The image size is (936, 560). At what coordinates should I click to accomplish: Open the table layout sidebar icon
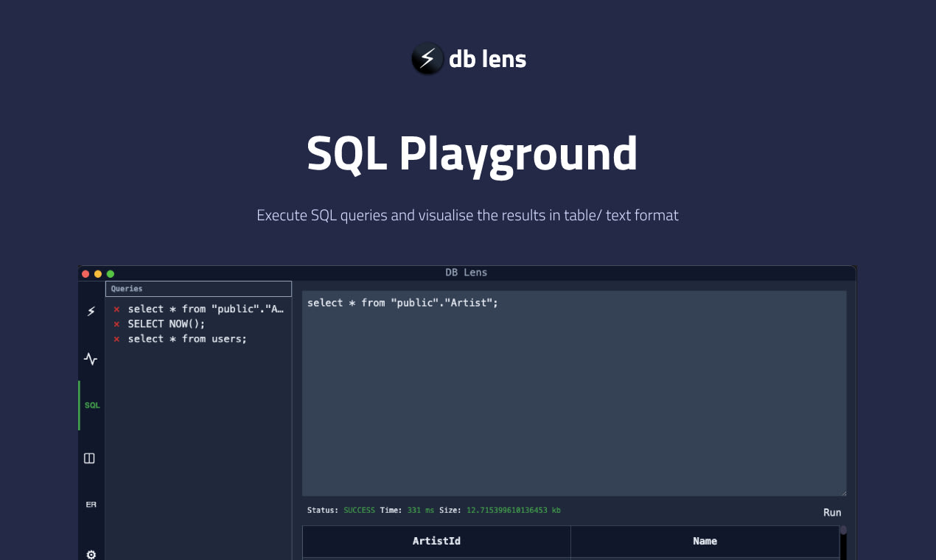coord(89,458)
